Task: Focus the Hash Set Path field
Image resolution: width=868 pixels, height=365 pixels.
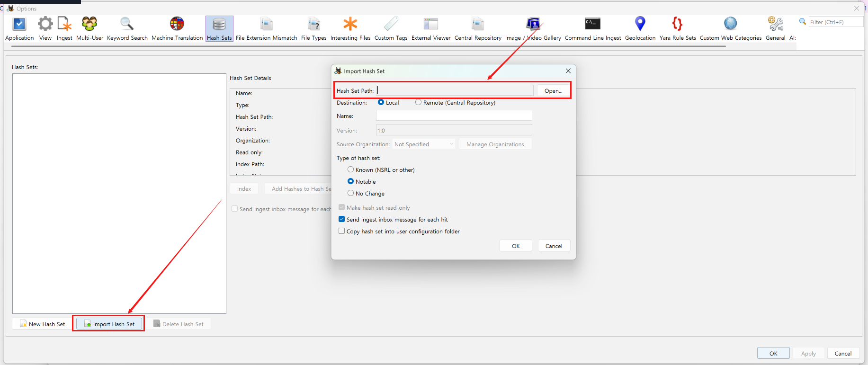Action: coord(455,90)
